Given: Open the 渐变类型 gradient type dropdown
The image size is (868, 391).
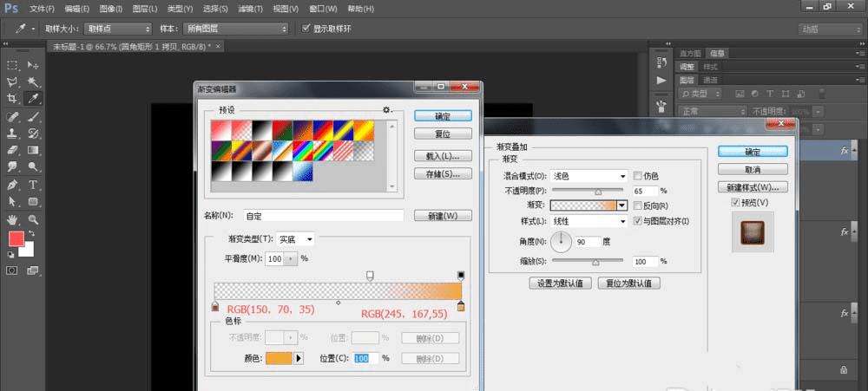Looking at the screenshot, I should [x=297, y=239].
